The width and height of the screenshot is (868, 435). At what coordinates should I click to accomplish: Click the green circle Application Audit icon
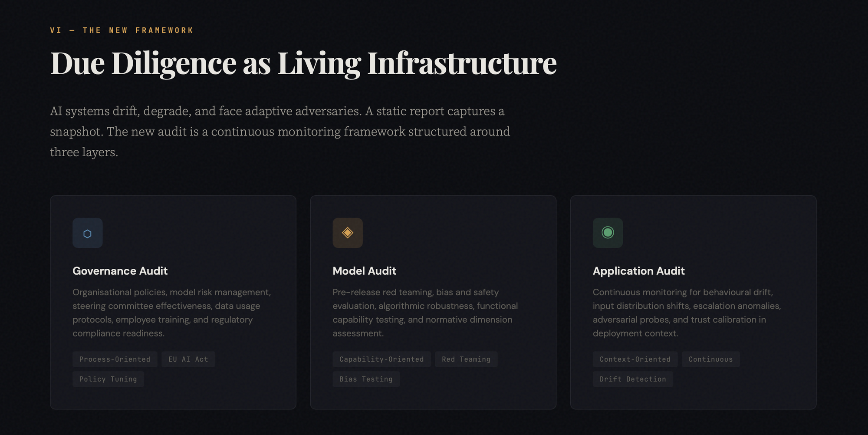[608, 233]
